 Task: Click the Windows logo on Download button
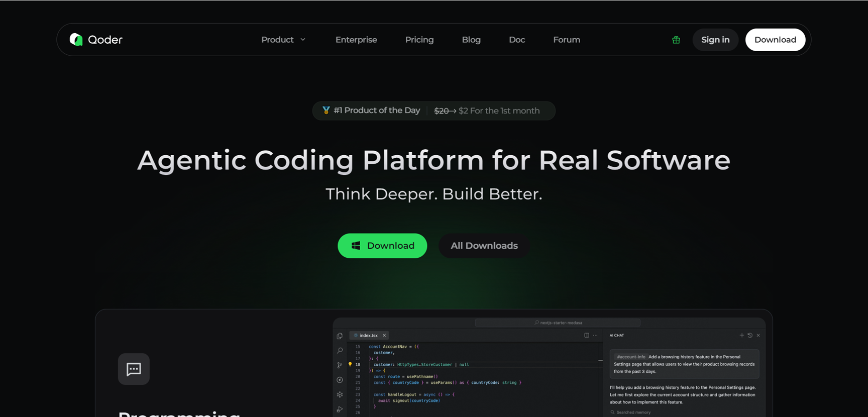356,246
